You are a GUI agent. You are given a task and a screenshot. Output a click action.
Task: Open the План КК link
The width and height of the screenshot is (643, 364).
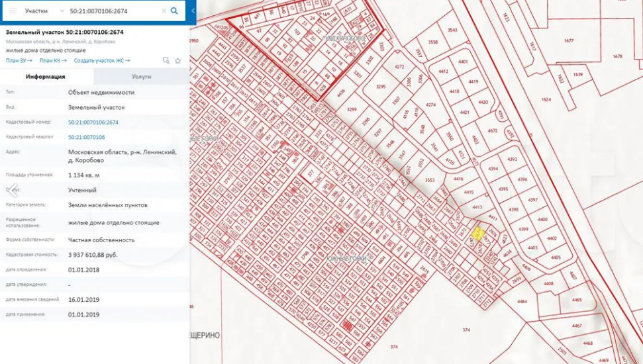[x=53, y=60]
